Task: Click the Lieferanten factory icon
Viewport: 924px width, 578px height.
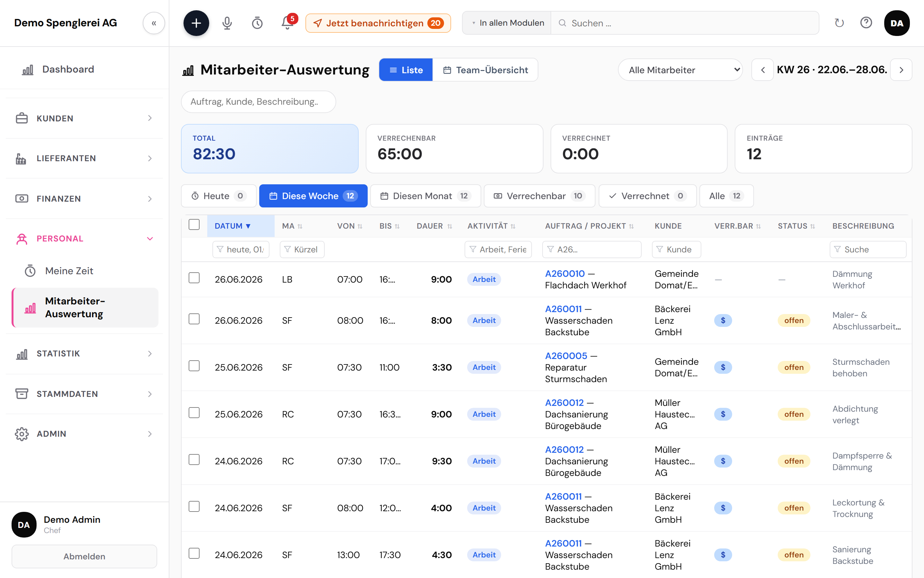Action: tap(21, 158)
